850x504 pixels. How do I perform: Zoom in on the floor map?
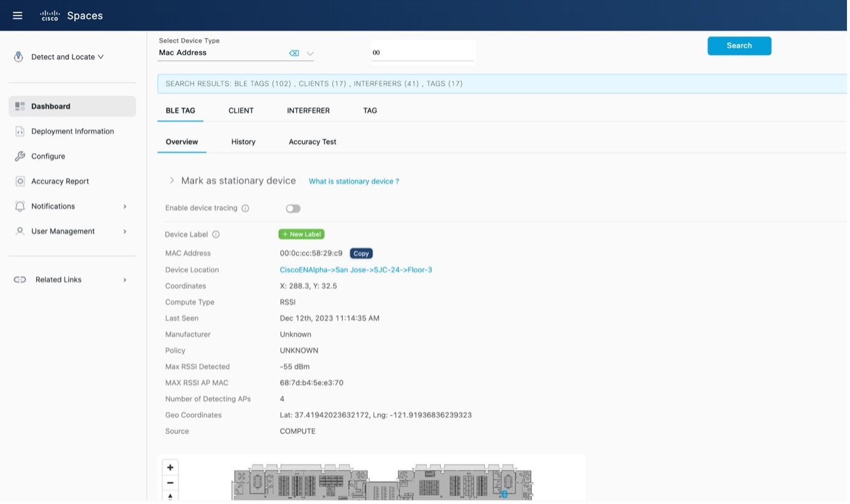[x=171, y=468]
